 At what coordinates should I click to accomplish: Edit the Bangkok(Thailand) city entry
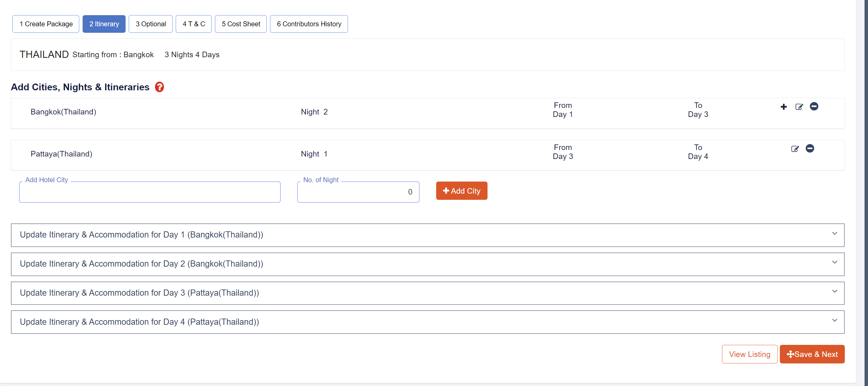(x=799, y=107)
